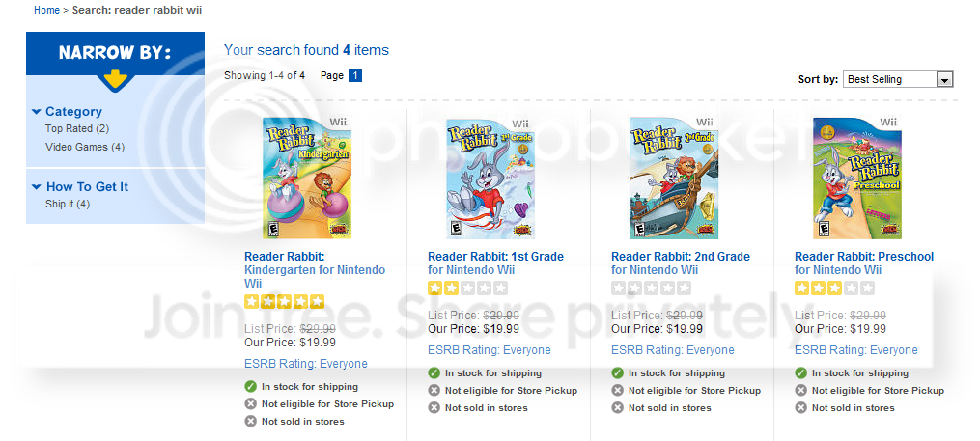The height and width of the screenshot is (441, 980).
Task: Collapse the How To Get It section
Action: click(x=37, y=187)
